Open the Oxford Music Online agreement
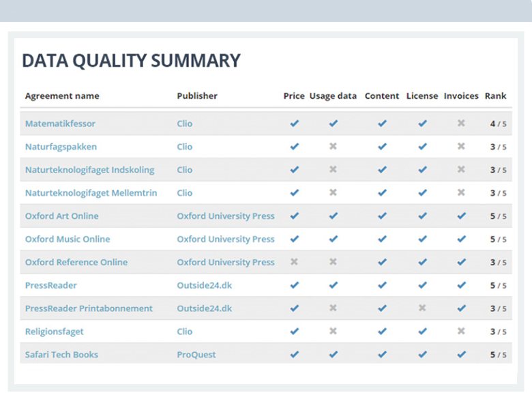The image size is (532, 408). [68, 239]
